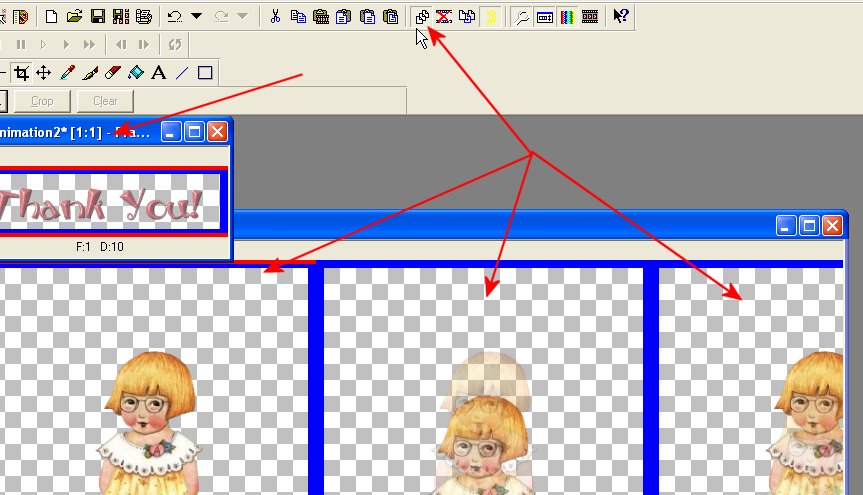Click the Save Frame As icon

[x=121, y=17]
